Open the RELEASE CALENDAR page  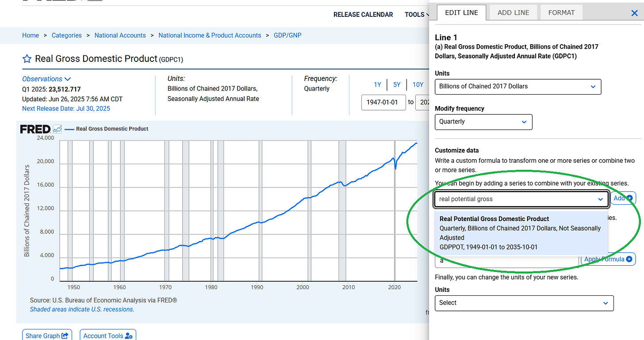(363, 14)
